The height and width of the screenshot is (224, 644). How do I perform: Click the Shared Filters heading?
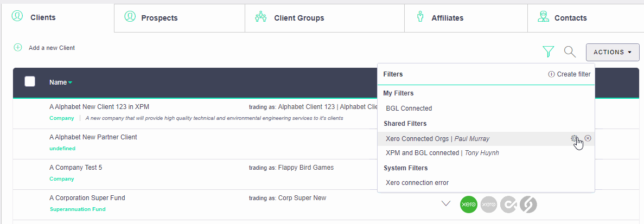[x=405, y=124]
